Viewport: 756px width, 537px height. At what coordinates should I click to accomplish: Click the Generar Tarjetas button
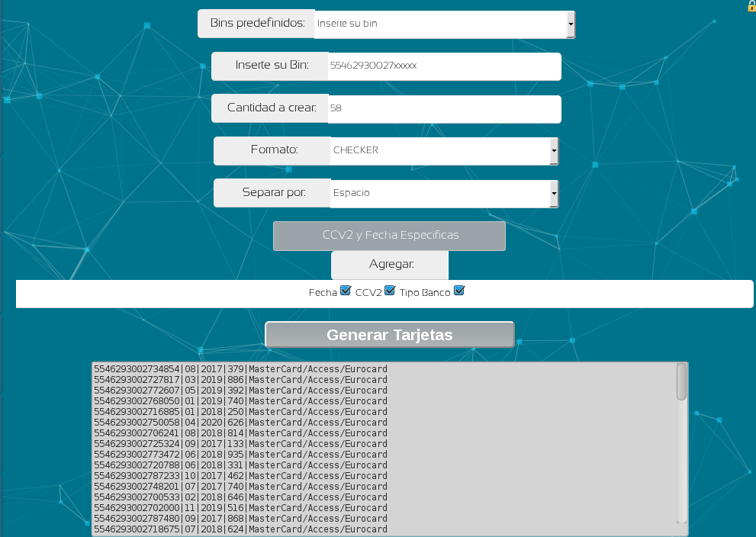tap(390, 335)
